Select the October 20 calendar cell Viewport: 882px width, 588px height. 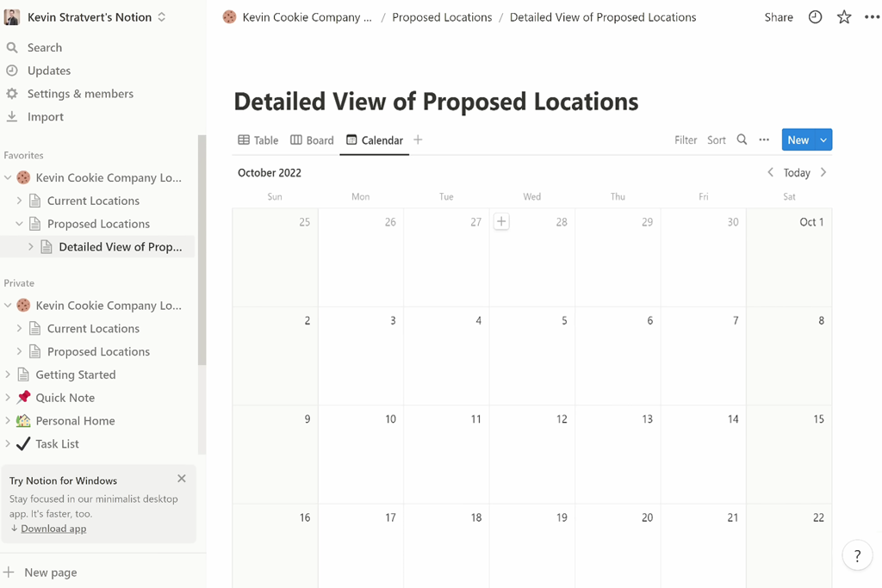tap(618, 546)
